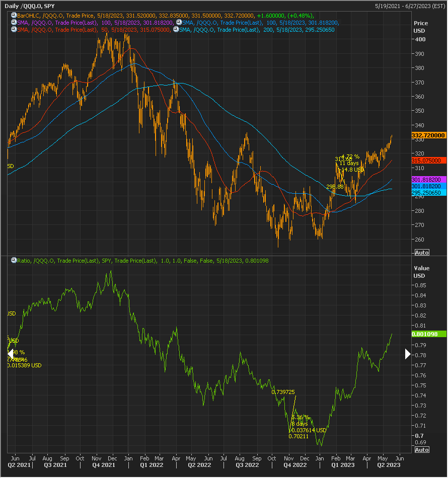The image size is (448, 478).
Task: Select the 0.739725 annotation on ratio chart
Action: click(x=283, y=392)
